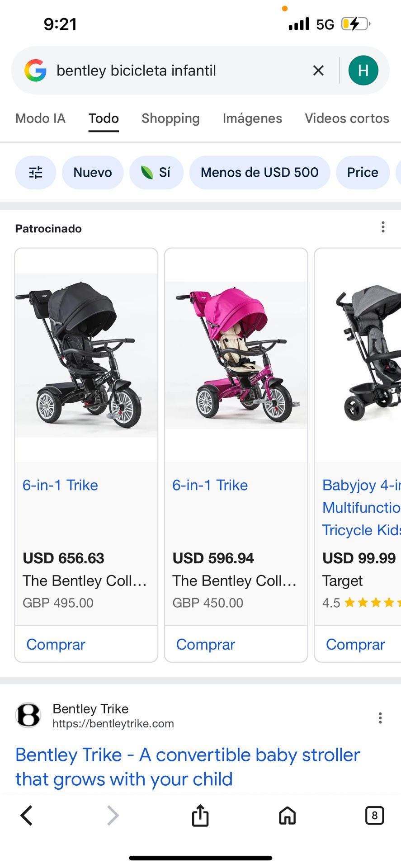The width and height of the screenshot is (401, 868).
Task: Open the search filters sliders icon
Action: click(36, 172)
